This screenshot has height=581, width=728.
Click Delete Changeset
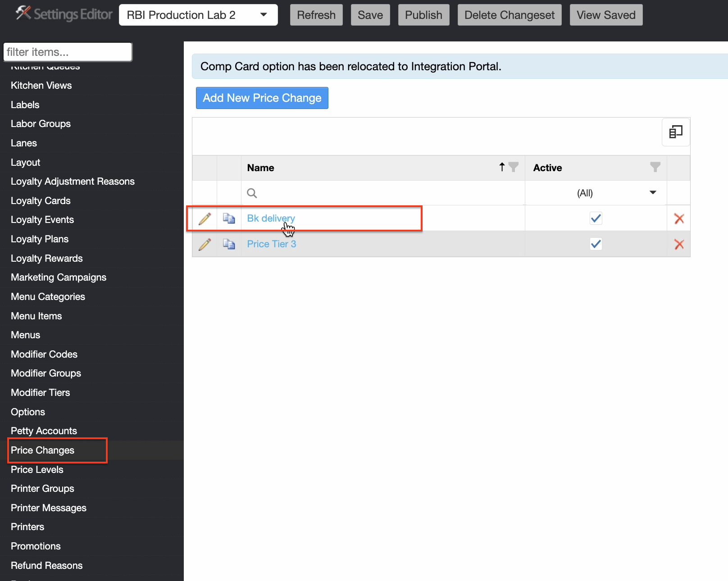(x=510, y=15)
